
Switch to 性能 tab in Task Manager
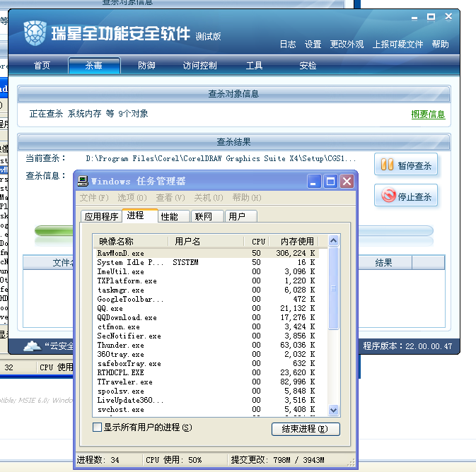174,217
